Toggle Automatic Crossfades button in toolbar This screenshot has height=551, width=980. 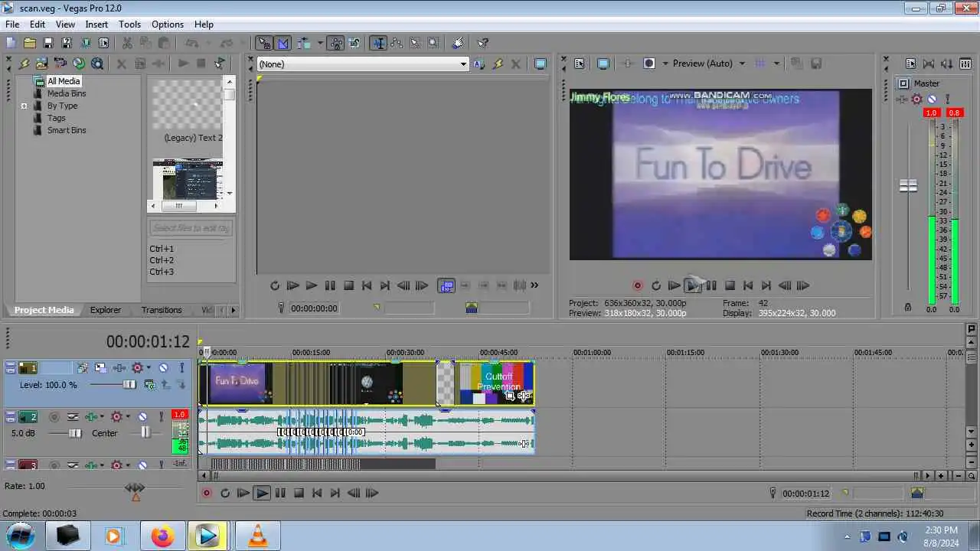283,44
